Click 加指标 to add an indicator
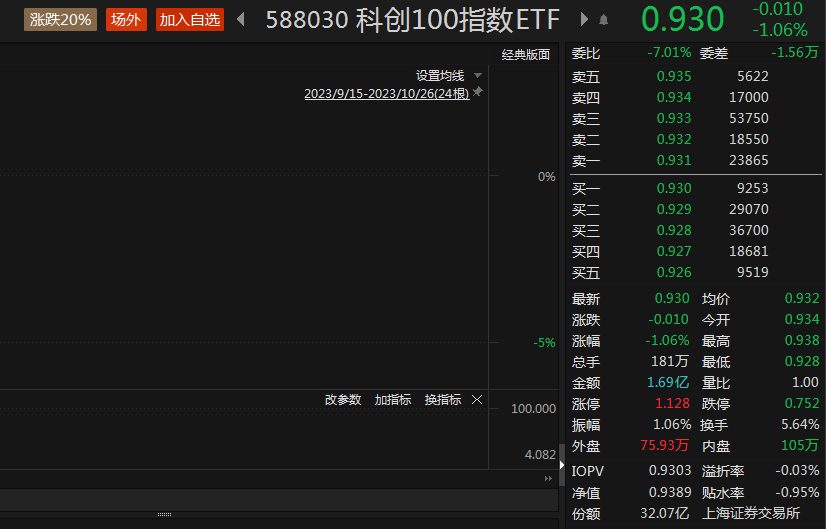This screenshot has width=826, height=529. click(x=392, y=399)
